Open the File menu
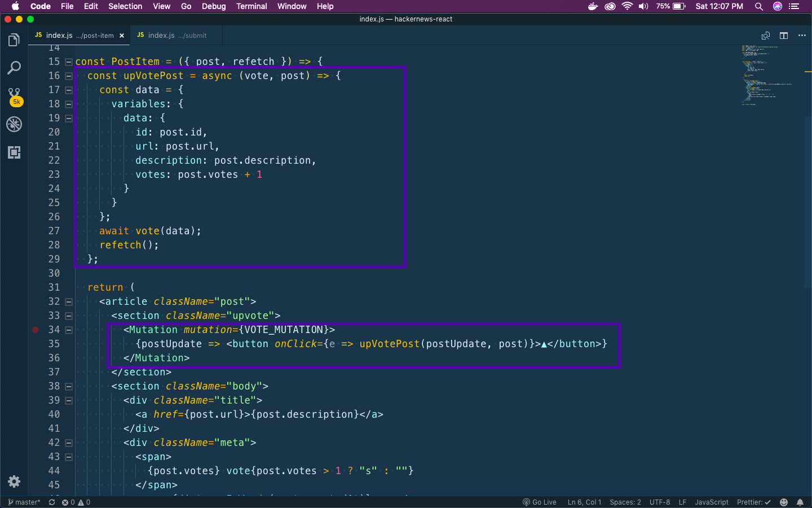The image size is (812, 508). pyautogui.click(x=67, y=6)
